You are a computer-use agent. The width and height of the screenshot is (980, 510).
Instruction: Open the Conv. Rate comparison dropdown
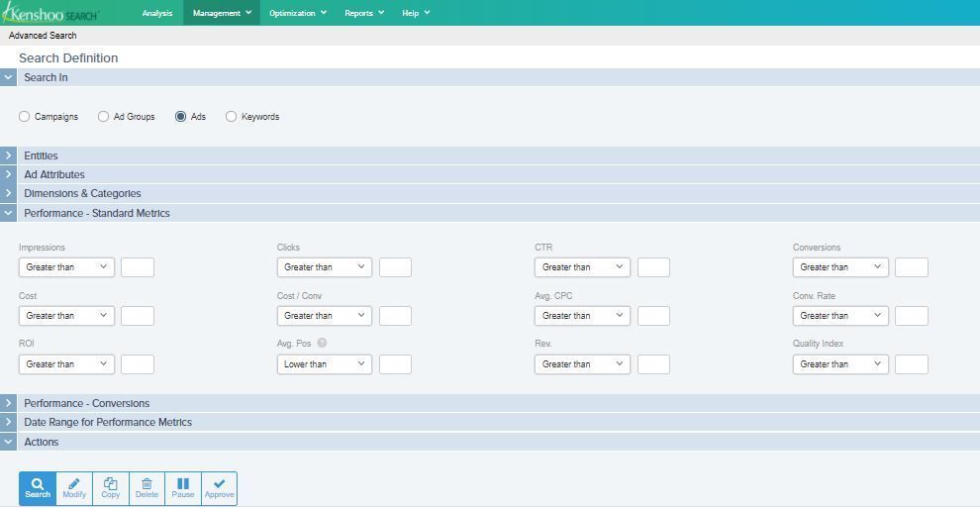pyautogui.click(x=840, y=316)
